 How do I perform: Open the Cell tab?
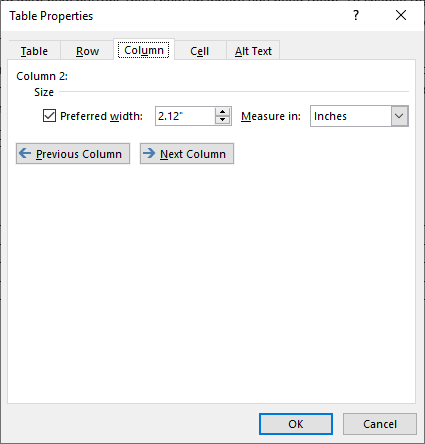tap(200, 51)
